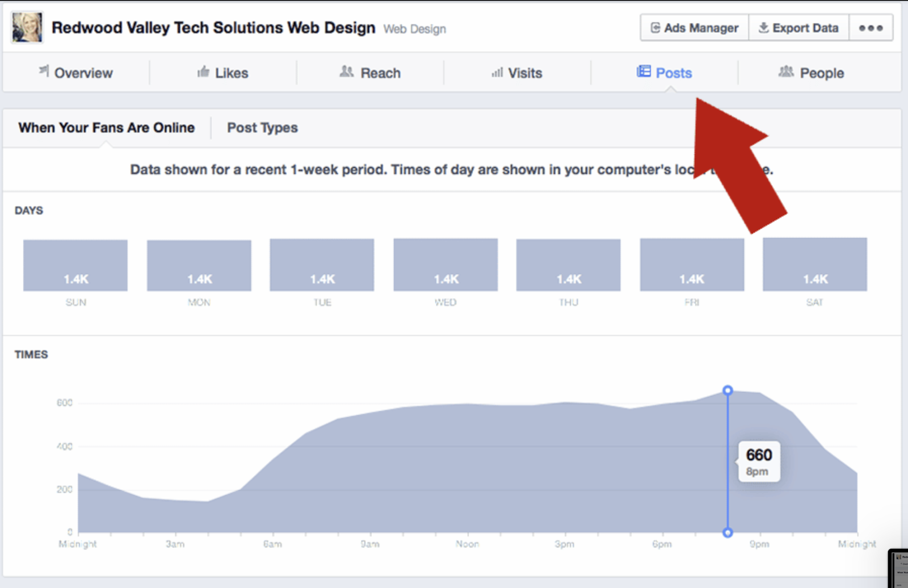Go to the Visits tab

point(517,73)
